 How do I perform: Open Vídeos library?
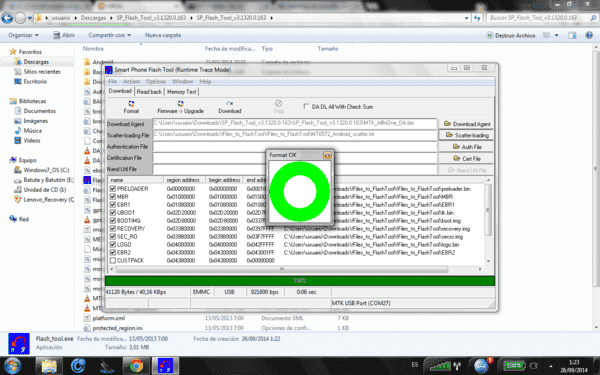pos(27,140)
